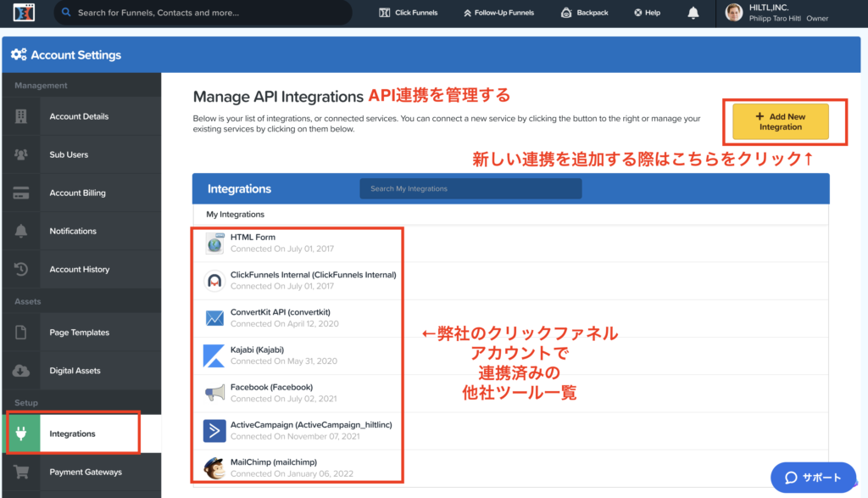
Task: Click the Notifications bell sidebar icon
Action: [x=21, y=231]
